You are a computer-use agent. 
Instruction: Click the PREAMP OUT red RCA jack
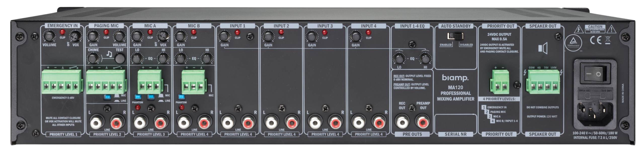click(423, 121)
